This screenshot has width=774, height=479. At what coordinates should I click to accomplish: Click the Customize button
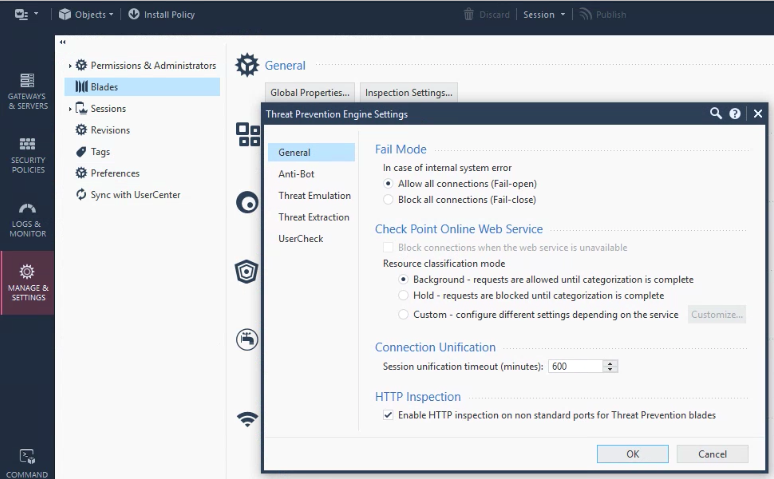717,315
